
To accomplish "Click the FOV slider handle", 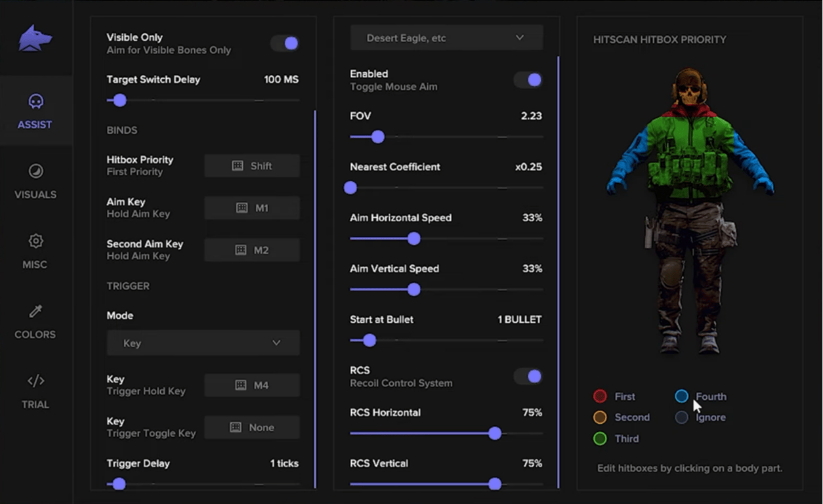I will 377,137.
